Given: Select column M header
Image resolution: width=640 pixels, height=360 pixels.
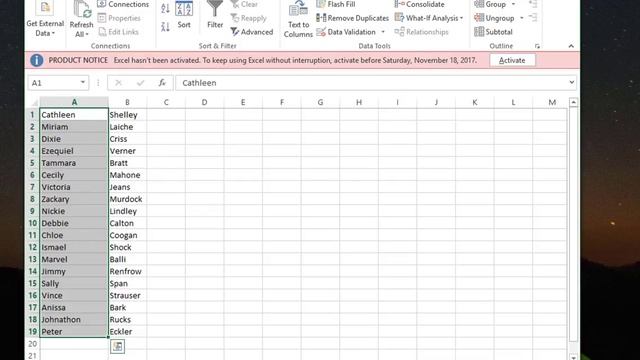Looking at the screenshot, I should coord(551,102).
